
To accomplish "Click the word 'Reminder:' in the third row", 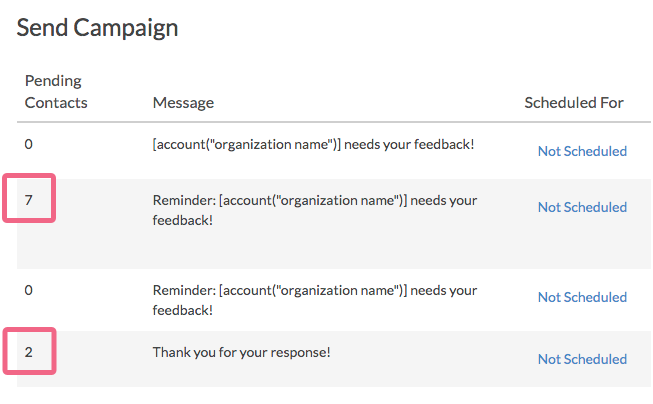I will [x=184, y=290].
